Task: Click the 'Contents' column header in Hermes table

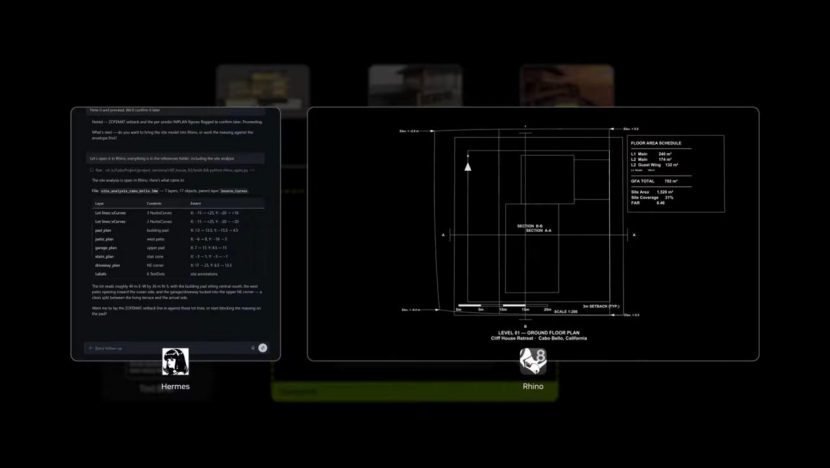Action: tap(154, 203)
